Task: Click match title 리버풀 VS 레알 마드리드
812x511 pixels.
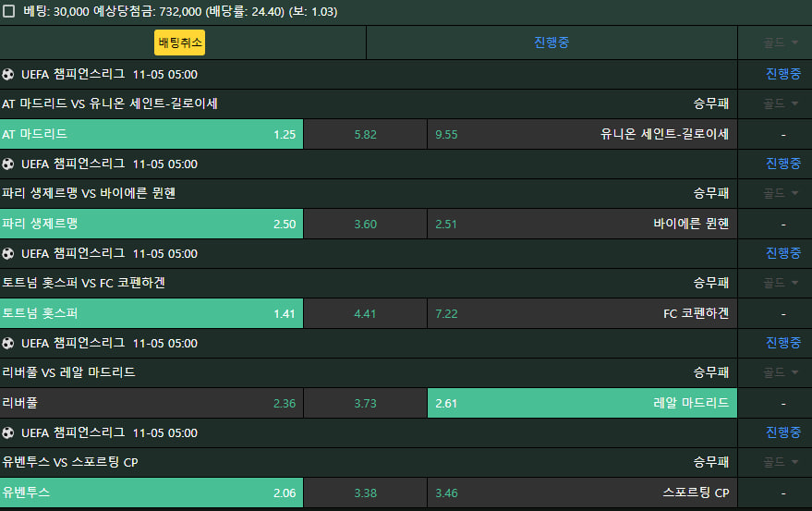Action: (68, 372)
